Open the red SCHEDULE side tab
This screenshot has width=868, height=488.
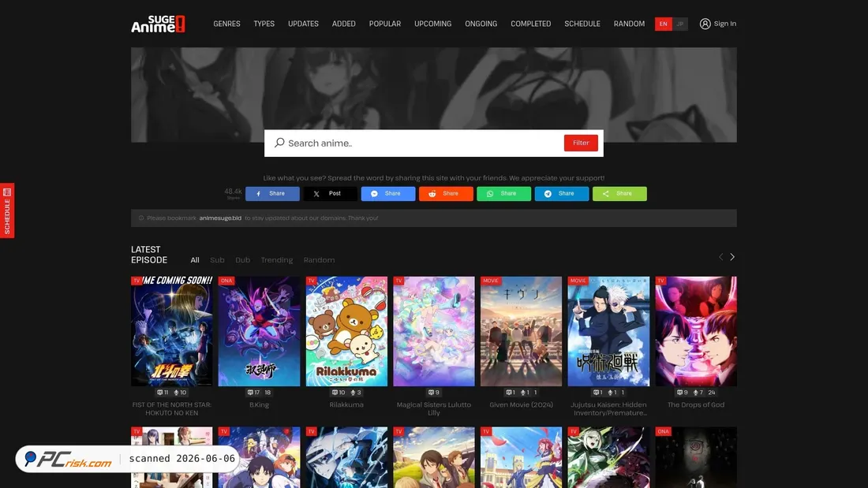(7, 210)
